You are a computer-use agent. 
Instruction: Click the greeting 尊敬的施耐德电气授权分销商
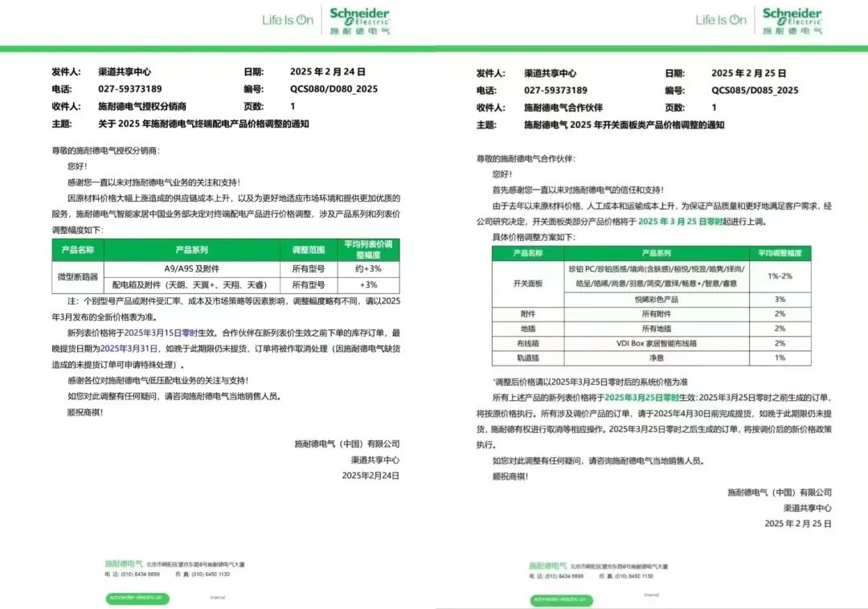coord(106,150)
